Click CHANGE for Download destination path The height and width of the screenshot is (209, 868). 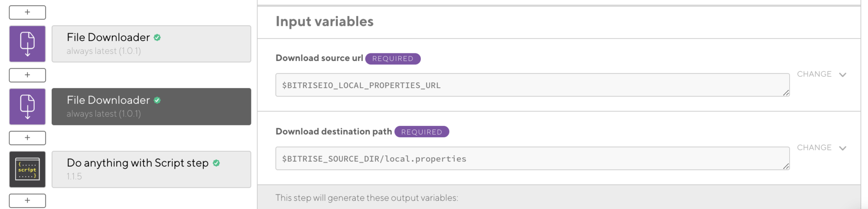click(x=814, y=148)
